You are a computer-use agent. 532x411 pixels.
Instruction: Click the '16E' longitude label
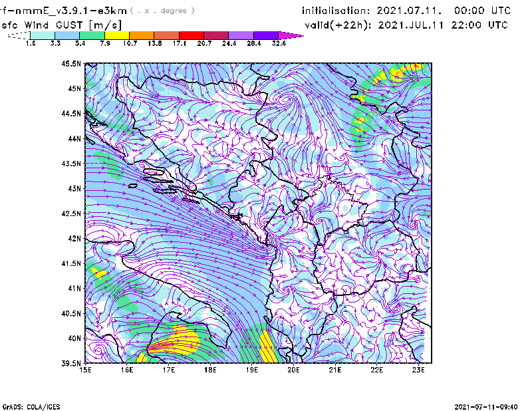[127, 370]
